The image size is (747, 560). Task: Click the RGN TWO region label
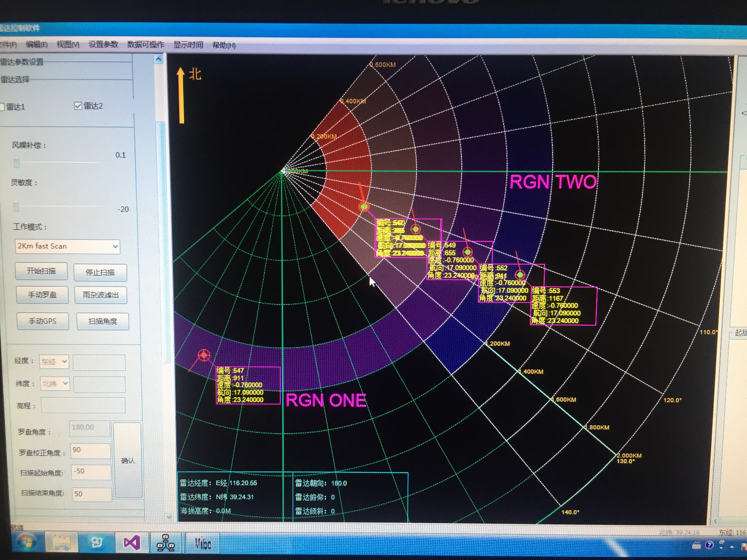click(553, 182)
